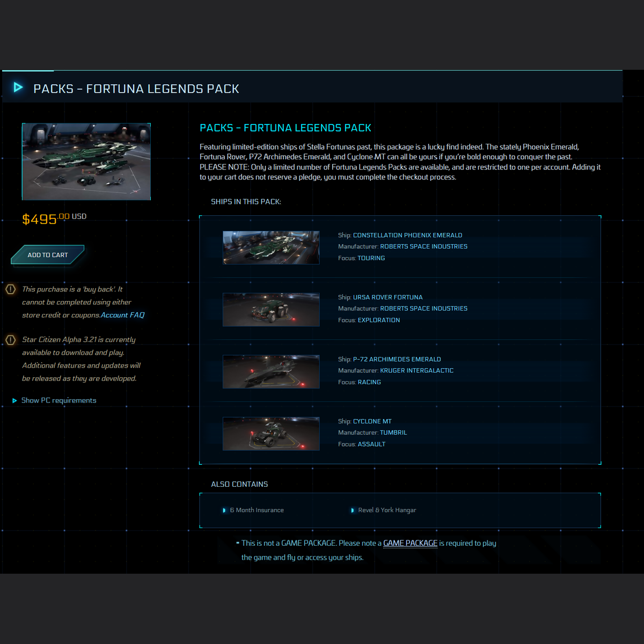Select the CONSTELLATION PHOENIX EMERALD ship name

tap(407, 235)
